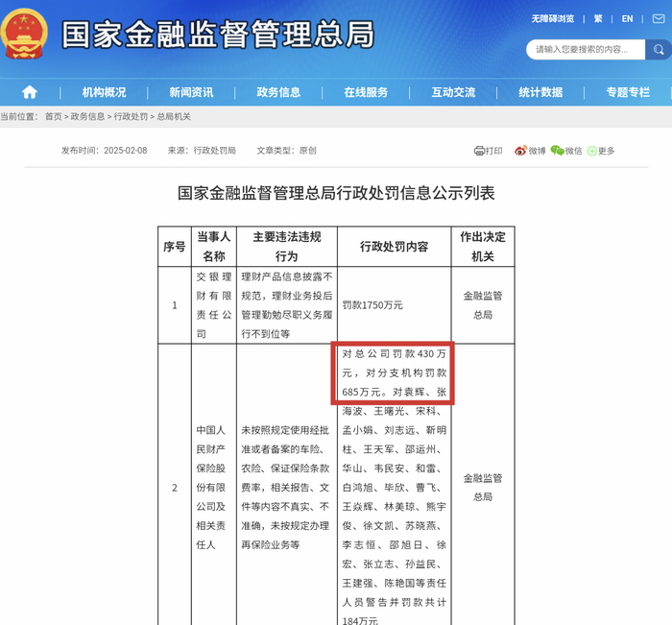Click article type text 原创
This screenshot has width=672, height=625.
tap(308, 151)
